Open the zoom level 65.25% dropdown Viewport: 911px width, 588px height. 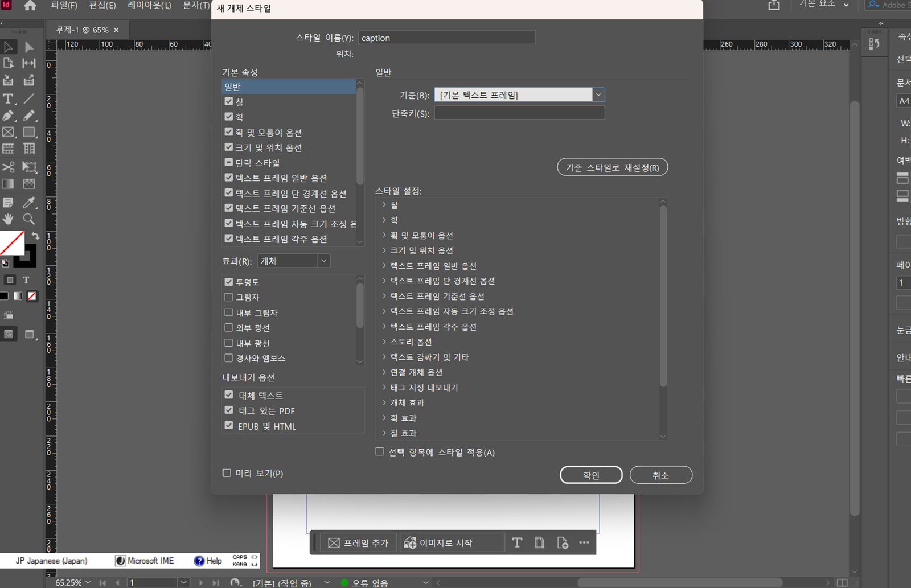pyautogui.click(x=88, y=582)
